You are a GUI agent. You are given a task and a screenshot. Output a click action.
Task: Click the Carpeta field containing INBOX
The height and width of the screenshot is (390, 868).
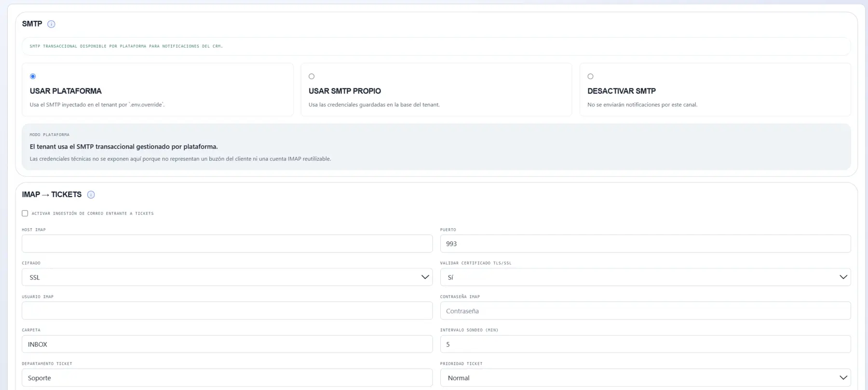(227, 344)
